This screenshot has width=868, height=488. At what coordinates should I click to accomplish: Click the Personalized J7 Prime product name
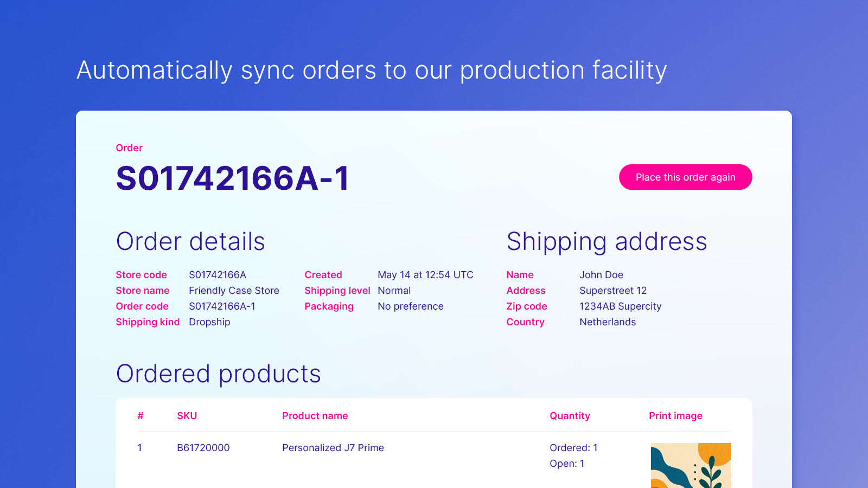(x=333, y=448)
